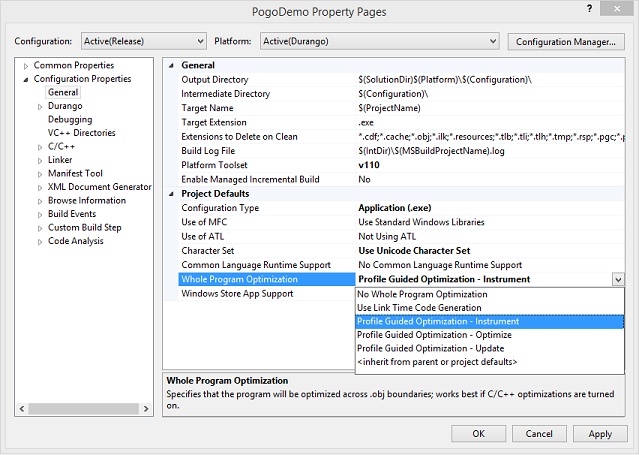The height and width of the screenshot is (455, 639).
Task: Click the Whole Program Optimization dropdown arrow
Action: pyautogui.click(x=618, y=280)
